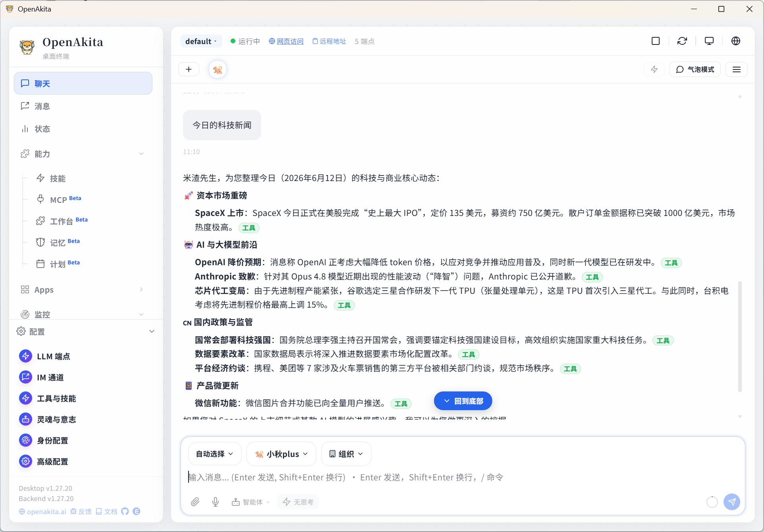Click the 工具 tag after Anthropic 致歉
764x532 pixels.
click(592, 277)
